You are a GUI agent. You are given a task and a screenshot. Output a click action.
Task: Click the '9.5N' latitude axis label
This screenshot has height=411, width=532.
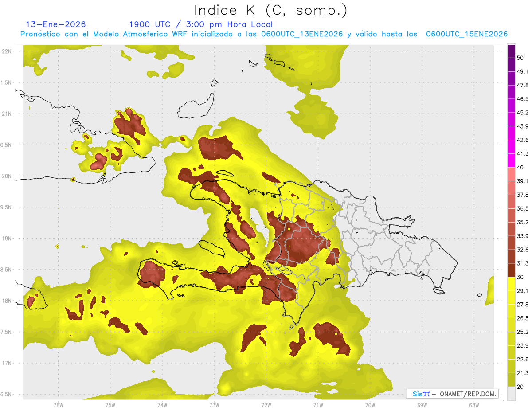[7, 207]
